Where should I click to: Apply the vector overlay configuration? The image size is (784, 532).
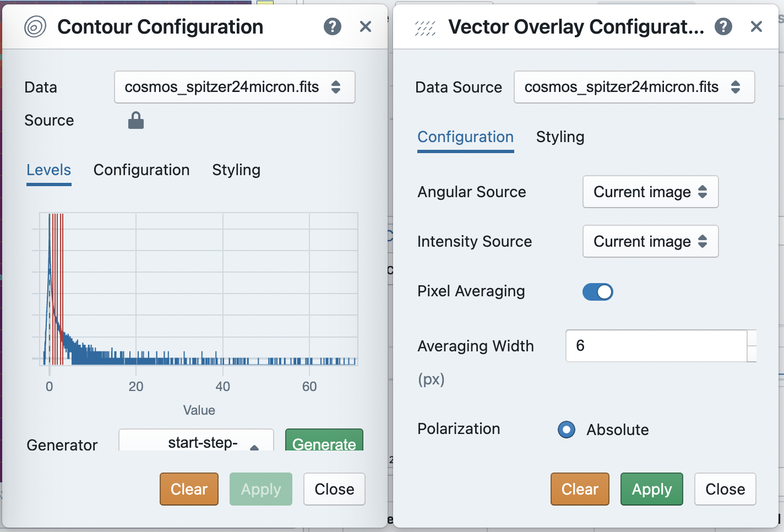(651, 489)
